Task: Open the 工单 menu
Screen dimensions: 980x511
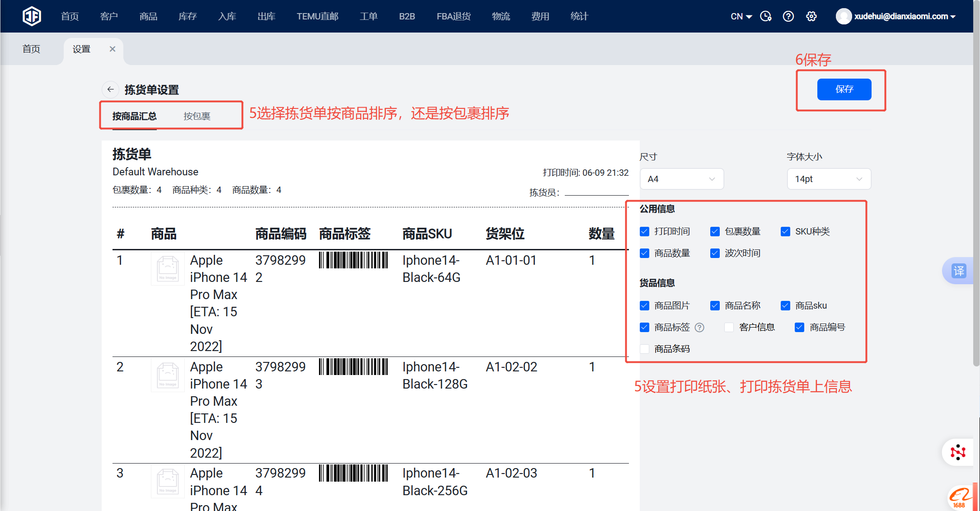Action: pos(369,16)
